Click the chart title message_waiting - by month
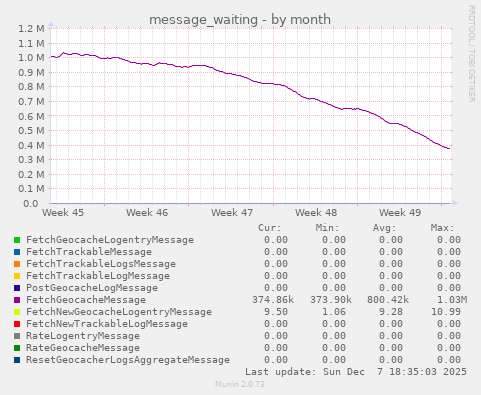Image resolution: width=481 pixels, height=395 pixels. click(240, 20)
